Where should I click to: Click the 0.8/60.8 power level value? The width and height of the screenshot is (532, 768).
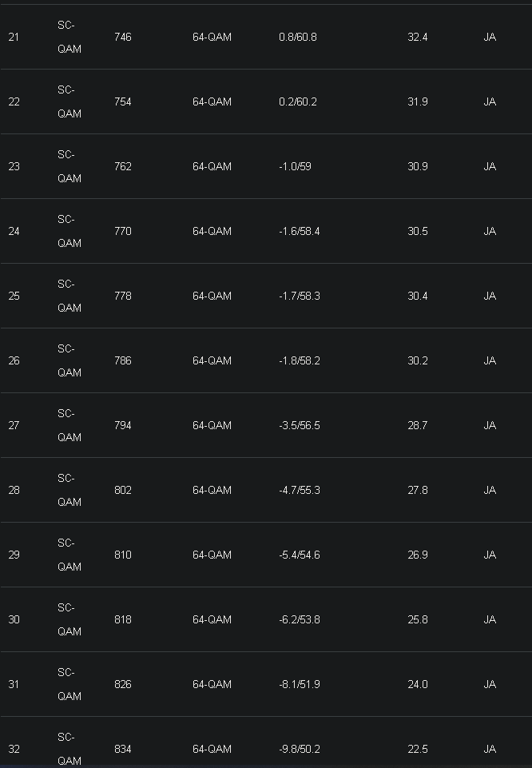coord(298,38)
